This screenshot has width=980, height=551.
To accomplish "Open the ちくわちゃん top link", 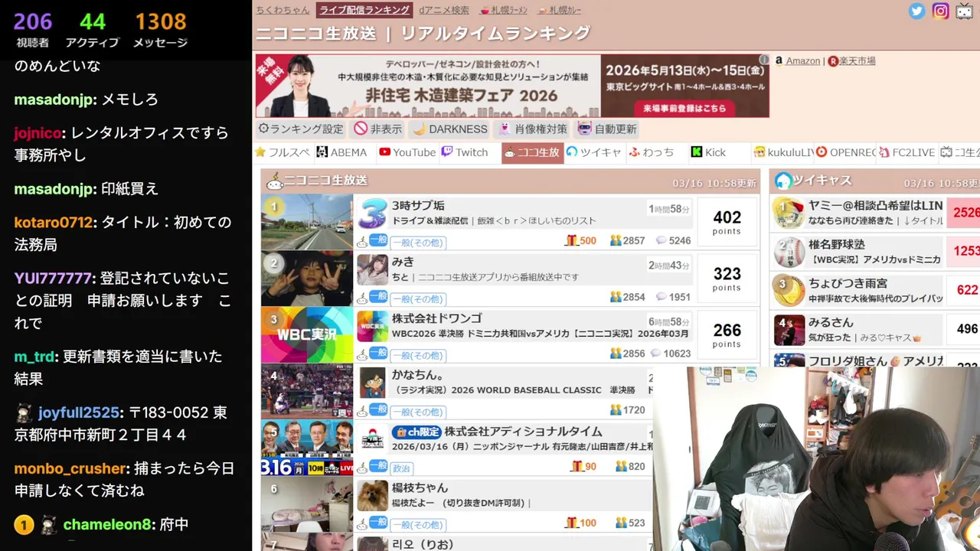I will click(283, 10).
